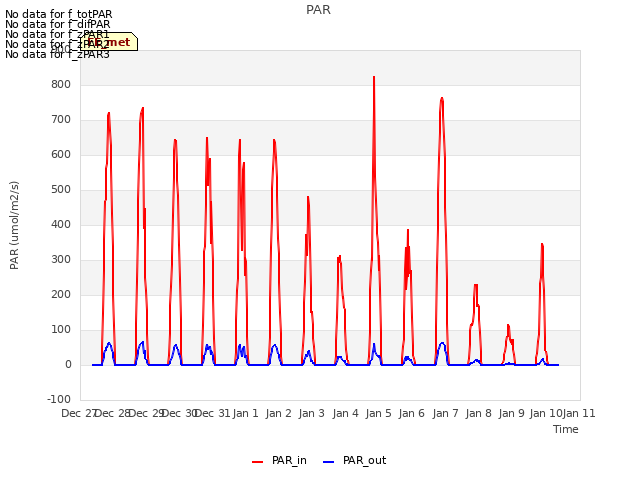The height and width of the screenshot is (480, 640).
Task: Click the Jan 6 x-axis tick label
Action: pos(412,413)
